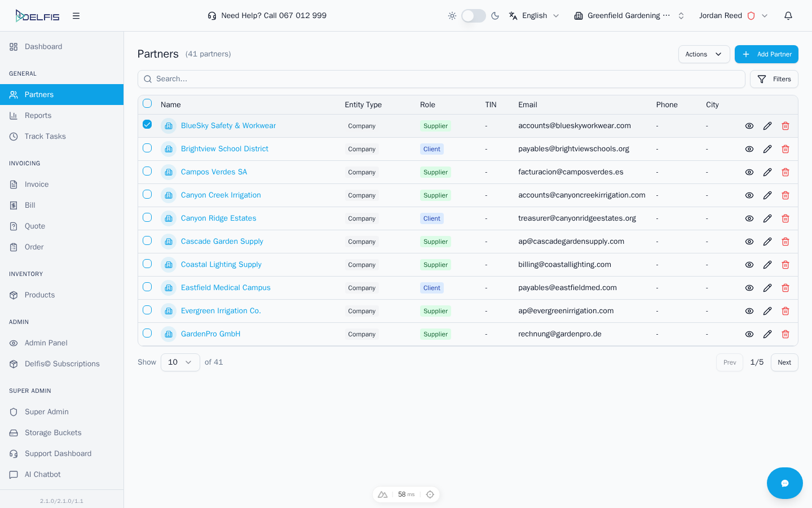
Task: Focus the partner Search field
Action: point(441,79)
